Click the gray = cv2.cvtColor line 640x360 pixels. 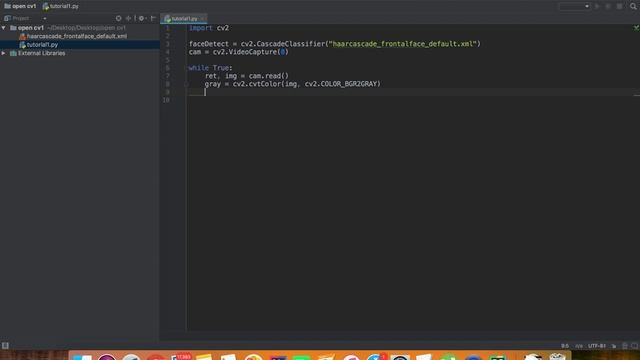[x=292, y=84]
